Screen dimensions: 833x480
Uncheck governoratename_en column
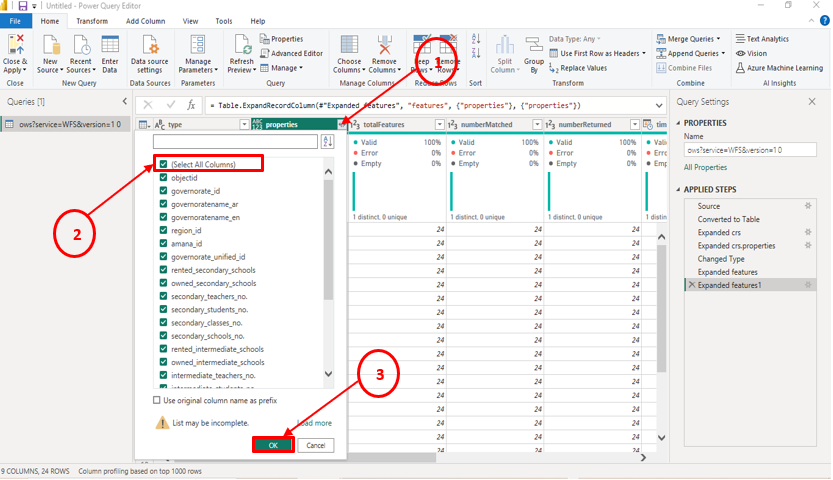click(x=164, y=217)
